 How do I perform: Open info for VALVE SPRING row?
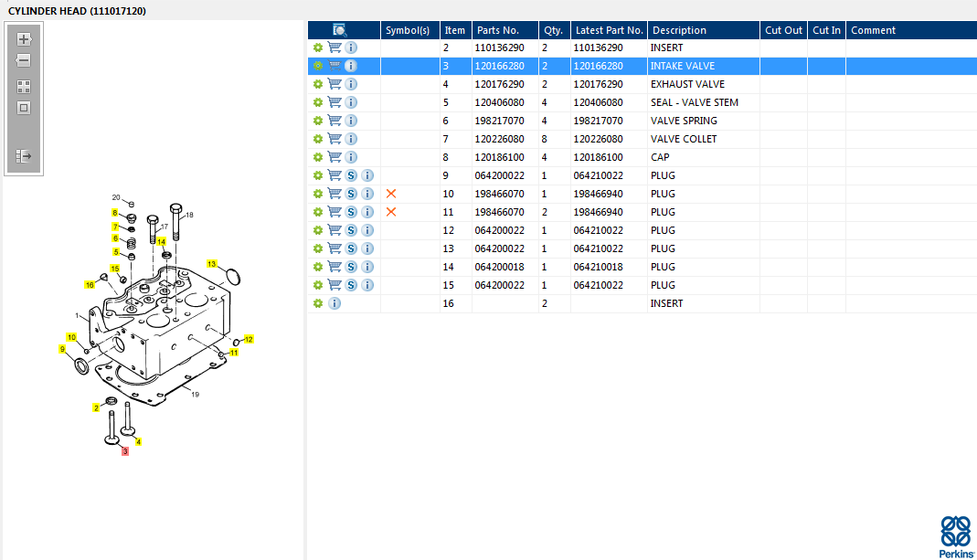point(352,121)
